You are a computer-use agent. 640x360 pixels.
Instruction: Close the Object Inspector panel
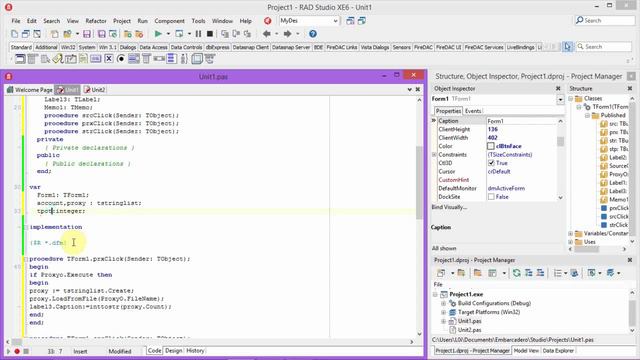(558, 89)
